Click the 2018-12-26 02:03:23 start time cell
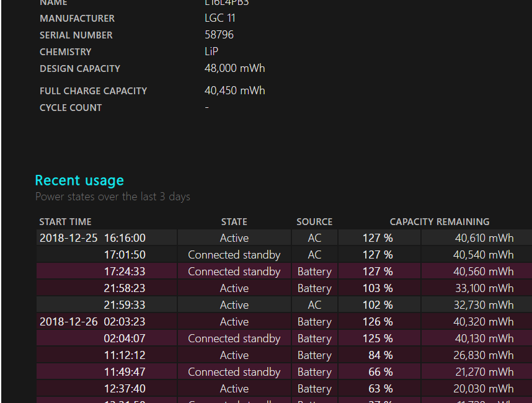This screenshot has width=532, height=403. (92, 322)
